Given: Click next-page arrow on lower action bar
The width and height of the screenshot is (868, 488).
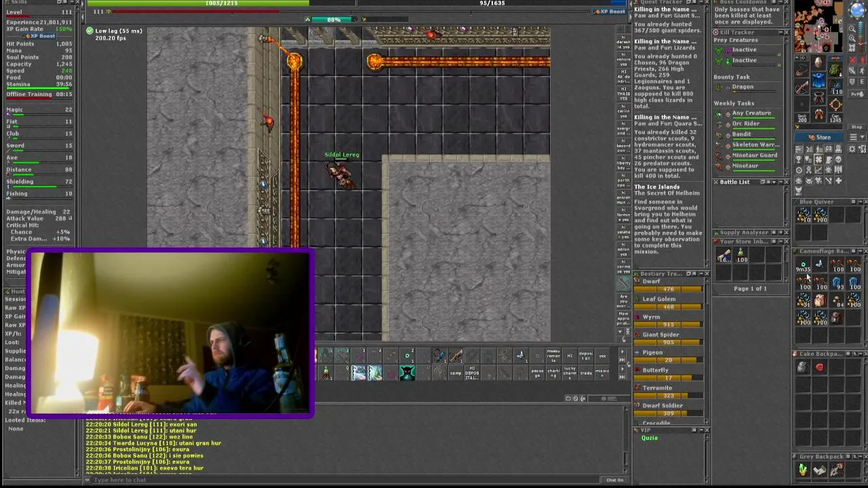Looking at the screenshot, I should point(622,369).
